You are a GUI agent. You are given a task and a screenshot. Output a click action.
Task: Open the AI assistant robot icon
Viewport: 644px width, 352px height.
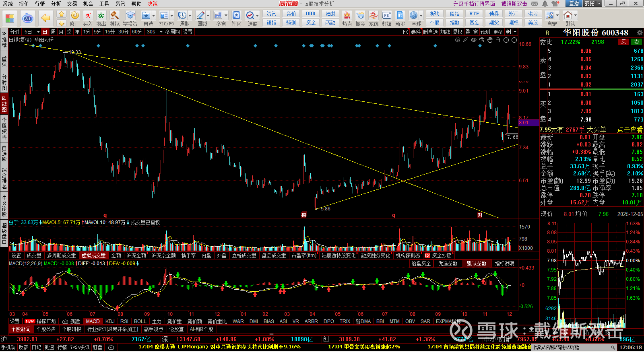[28, 18]
